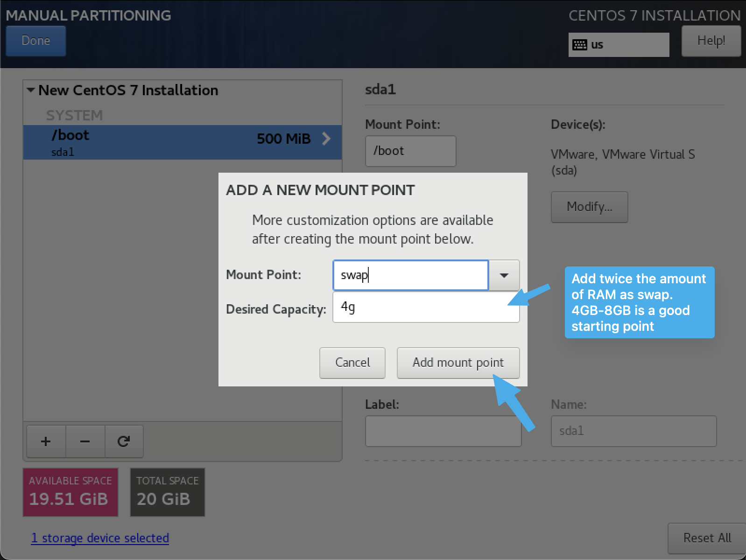746x560 pixels.
Task: Focus the dialog Mount Point field containing swap
Action: point(411,275)
